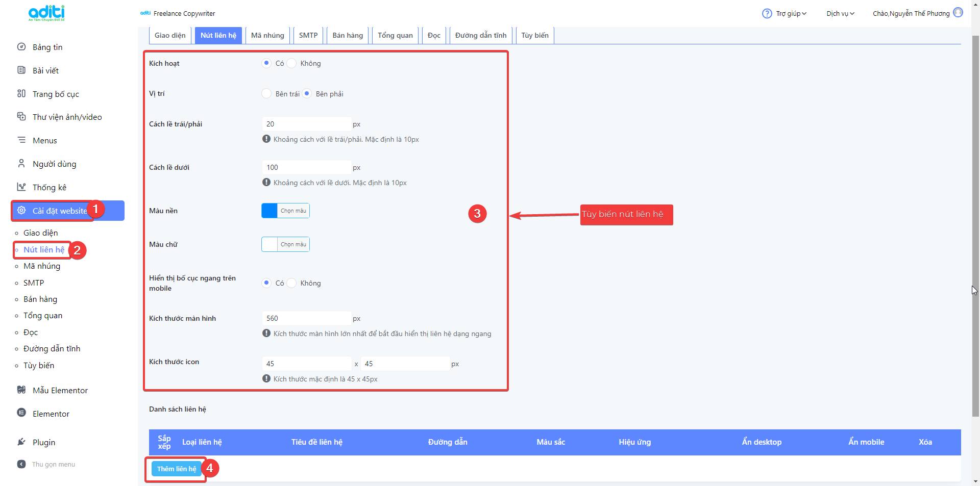Click the Người dùng user icon

click(x=21, y=164)
